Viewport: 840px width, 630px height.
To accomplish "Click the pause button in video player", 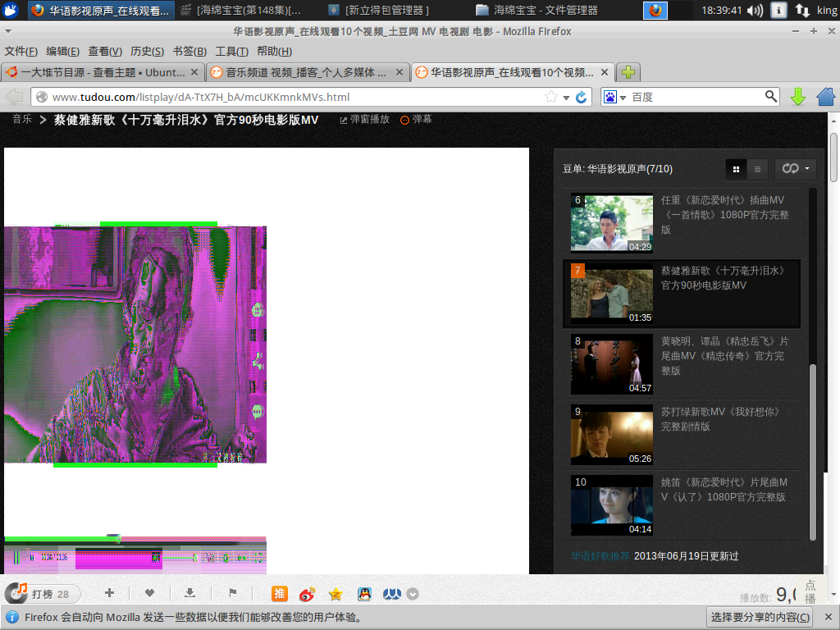I will (x=16, y=558).
